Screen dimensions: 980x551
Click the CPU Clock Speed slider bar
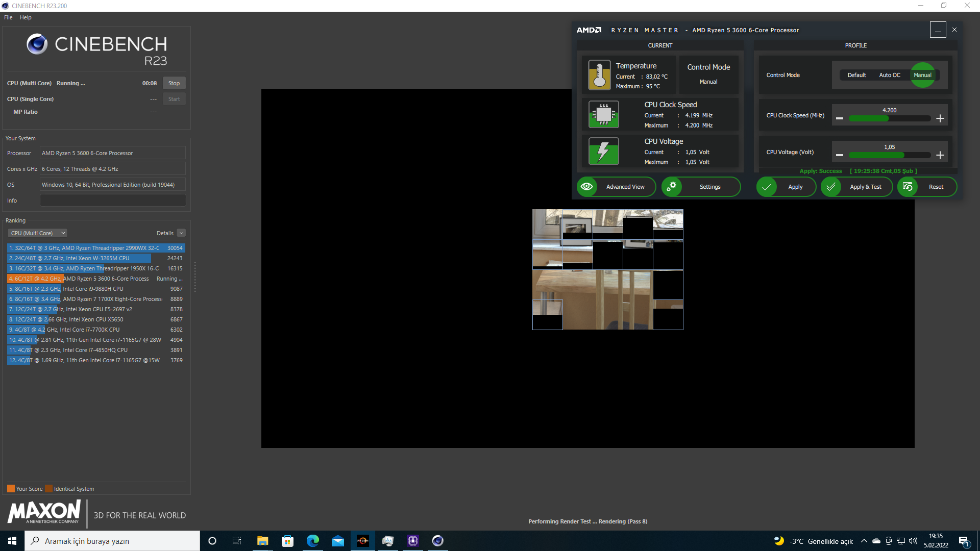890,118
